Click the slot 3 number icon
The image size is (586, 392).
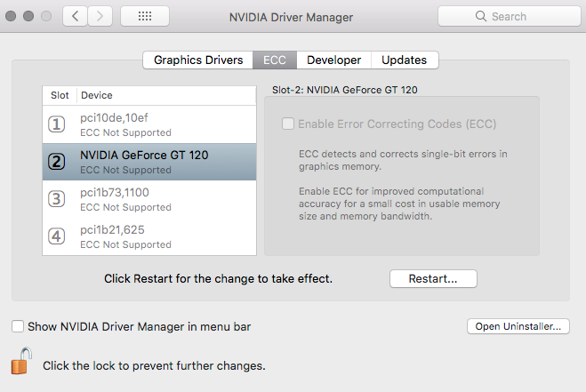[x=57, y=199]
